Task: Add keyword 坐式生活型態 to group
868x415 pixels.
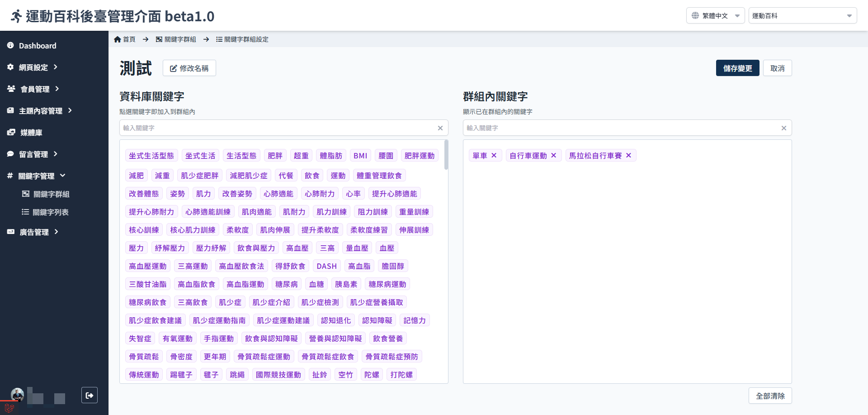Action: pyautogui.click(x=151, y=155)
